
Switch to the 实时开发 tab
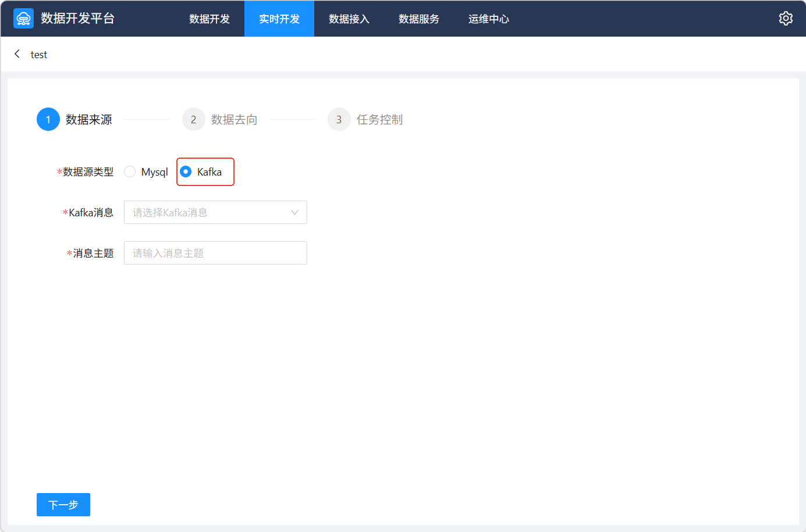coord(279,19)
